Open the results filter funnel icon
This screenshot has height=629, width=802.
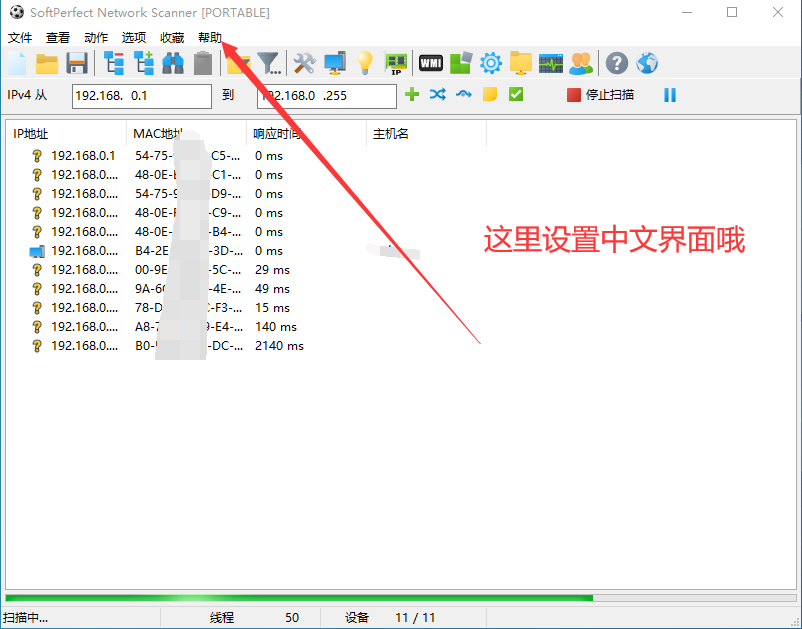click(x=269, y=63)
